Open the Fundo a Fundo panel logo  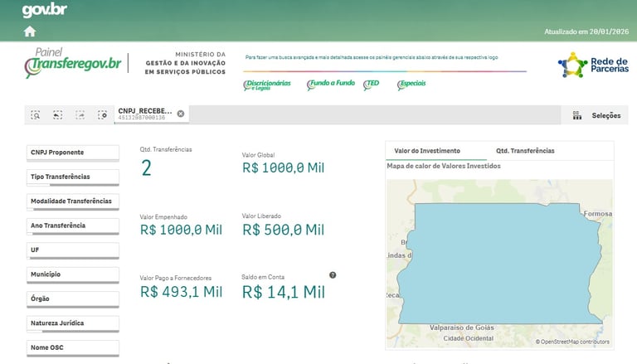tap(331, 84)
